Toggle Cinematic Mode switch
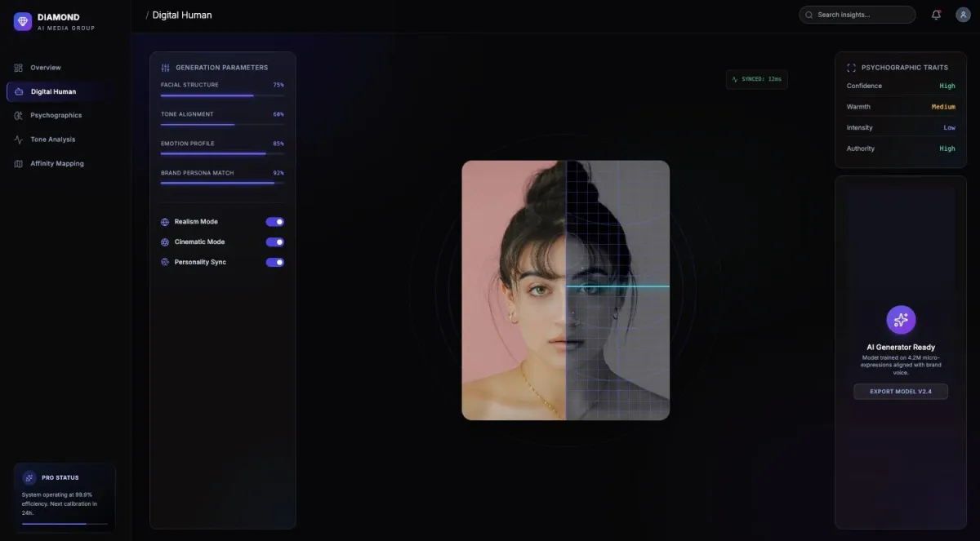This screenshot has height=541, width=980. (275, 242)
